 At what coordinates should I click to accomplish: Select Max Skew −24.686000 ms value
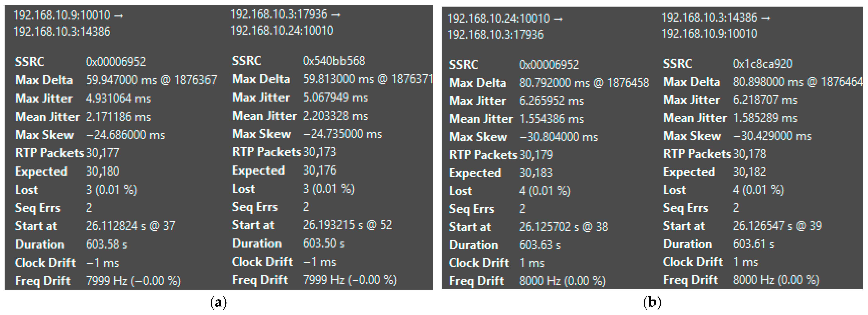tap(125, 135)
